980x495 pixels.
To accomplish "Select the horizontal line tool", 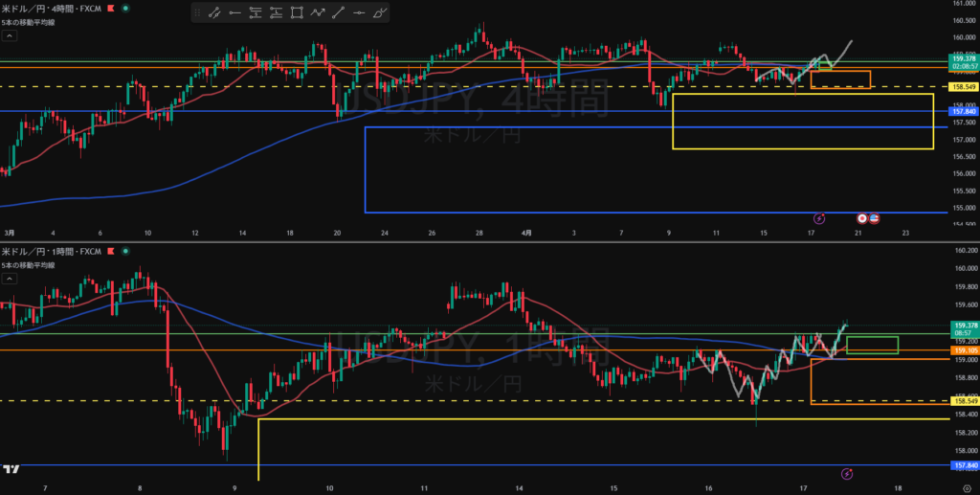I will click(x=361, y=13).
